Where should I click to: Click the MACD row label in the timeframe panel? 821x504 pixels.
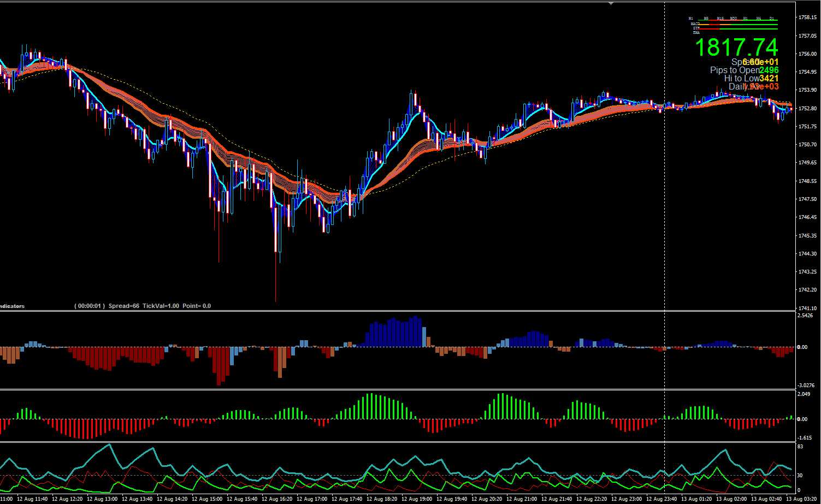(695, 24)
